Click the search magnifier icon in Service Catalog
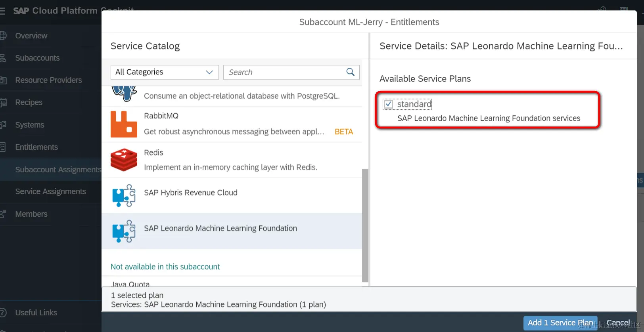The image size is (644, 332). (x=351, y=72)
